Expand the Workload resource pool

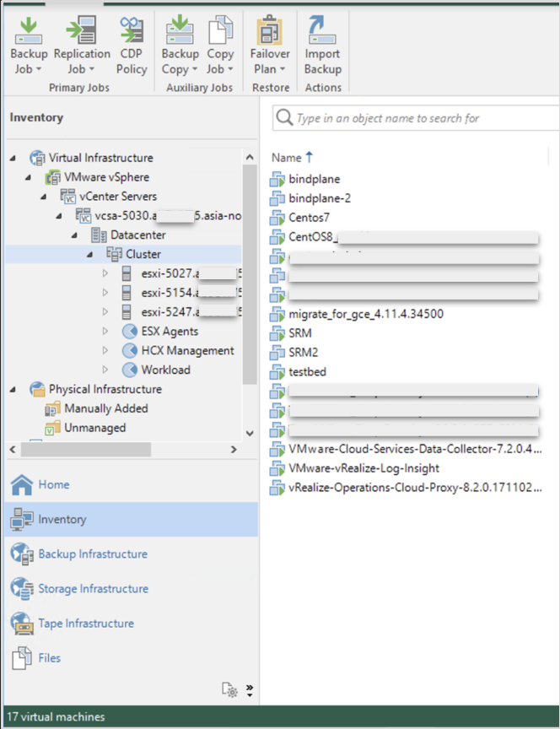[x=105, y=370]
